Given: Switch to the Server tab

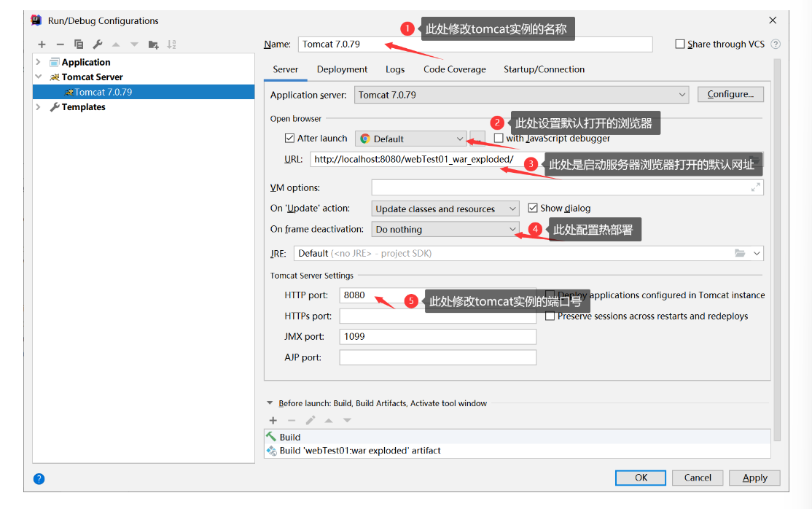Looking at the screenshot, I should [x=285, y=69].
